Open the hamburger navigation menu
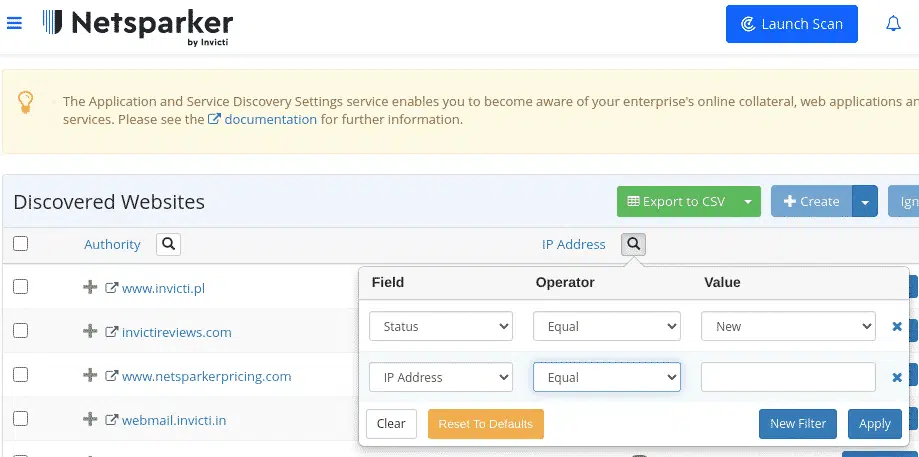The height and width of the screenshot is (457, 919). point(14,23)
